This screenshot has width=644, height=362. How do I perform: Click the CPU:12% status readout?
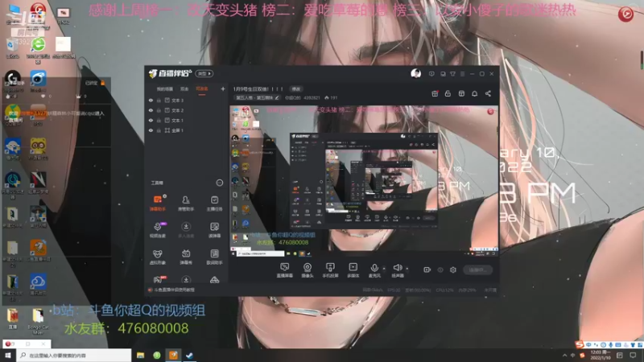(444, 290)
